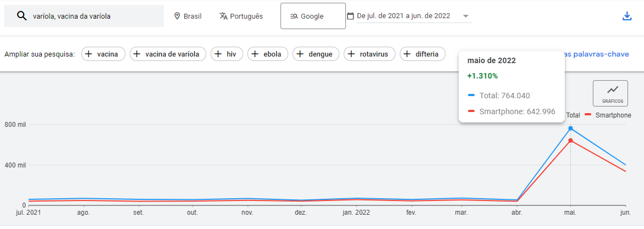The image size is (644, 229).
Task: Click the maio 2022 Total data point
Action: [x=570, y=128]
